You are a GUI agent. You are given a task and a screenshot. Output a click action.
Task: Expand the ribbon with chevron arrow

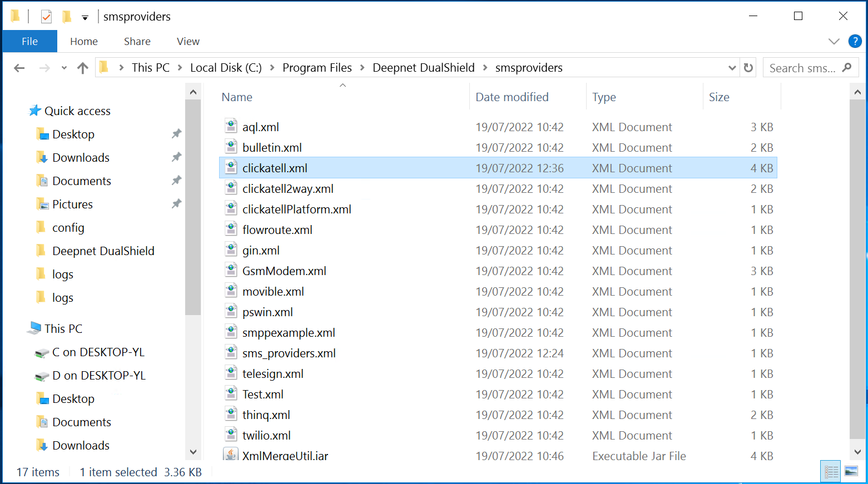coord(834,41)
